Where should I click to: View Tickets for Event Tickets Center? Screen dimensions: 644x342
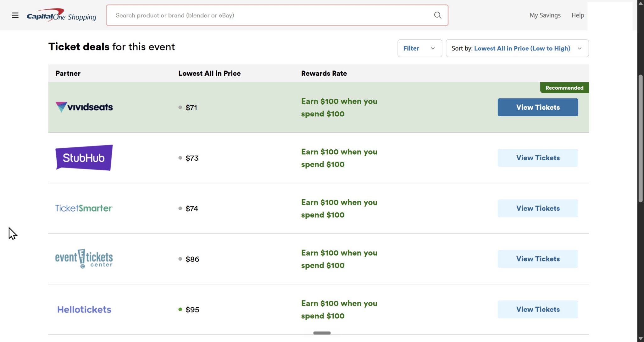coord(538,259)
